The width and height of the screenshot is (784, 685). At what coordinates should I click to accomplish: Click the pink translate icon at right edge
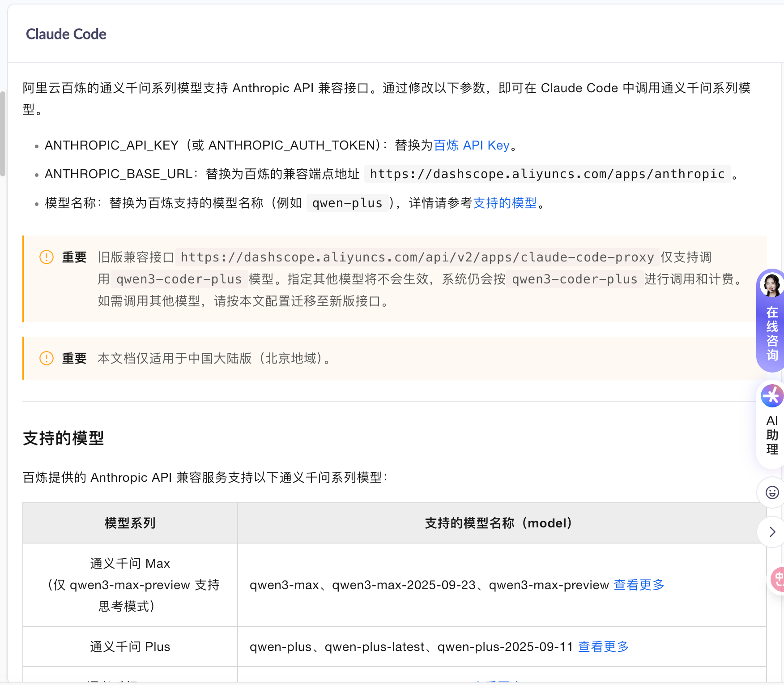(778, 579)
